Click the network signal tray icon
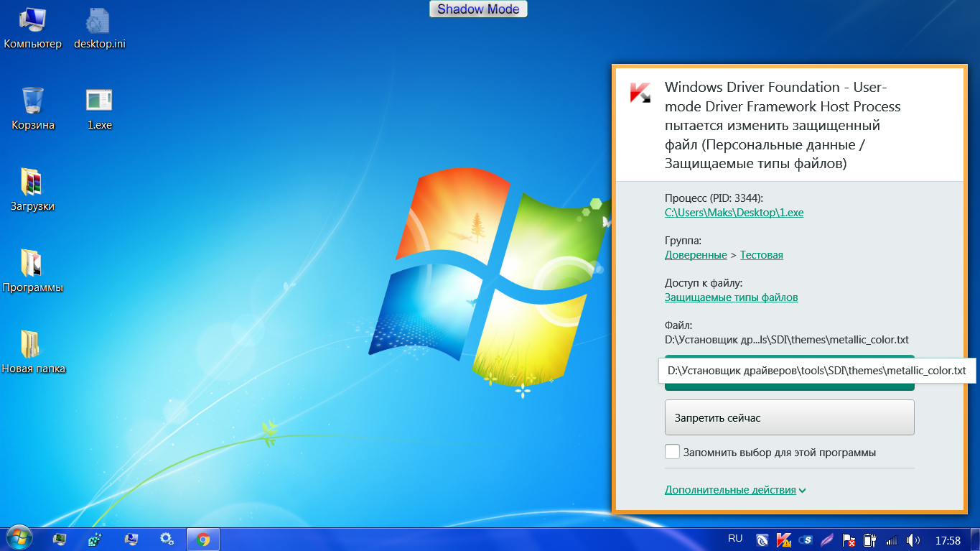This screenshot has height=551, width=980. [x=892, y=540]
